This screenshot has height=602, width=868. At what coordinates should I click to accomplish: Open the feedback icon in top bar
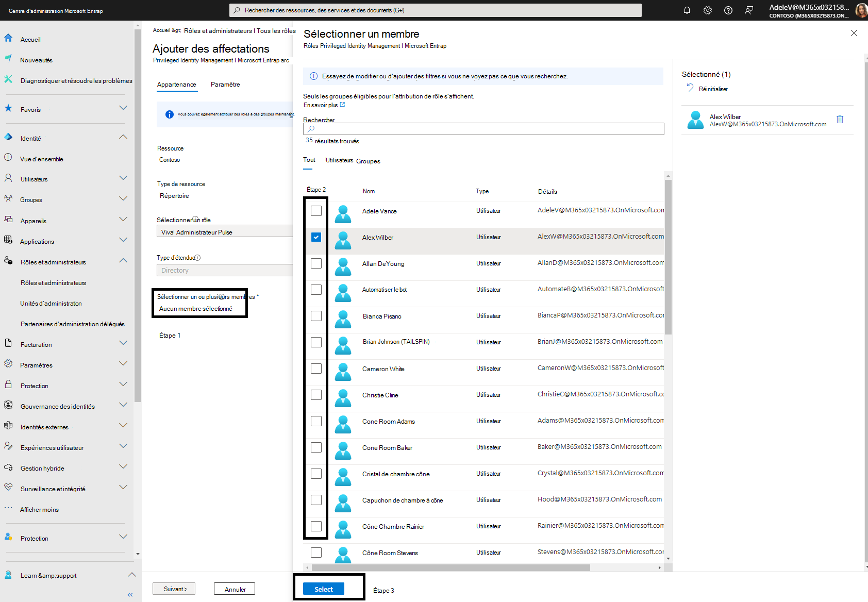pos(749,10)
